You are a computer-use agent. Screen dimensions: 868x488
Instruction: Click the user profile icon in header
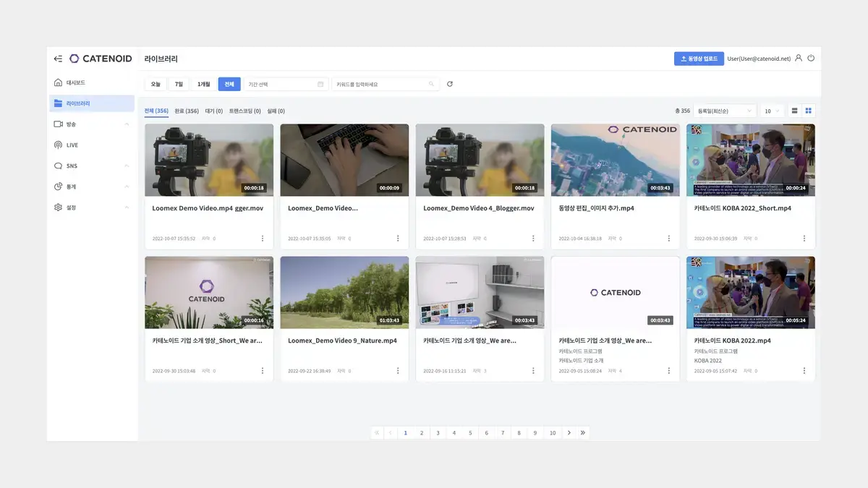(x=799, y=59)
